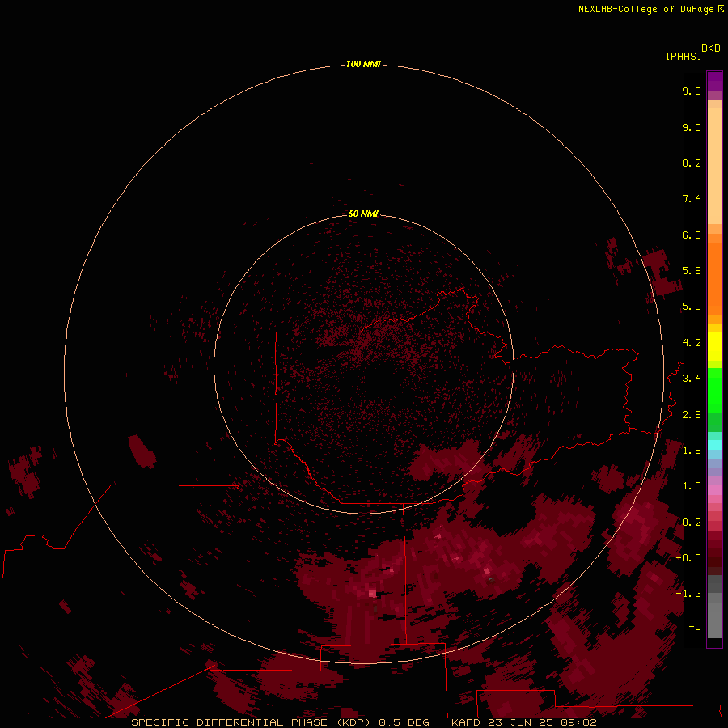Select the 3.4 scale value

point(692,379)
